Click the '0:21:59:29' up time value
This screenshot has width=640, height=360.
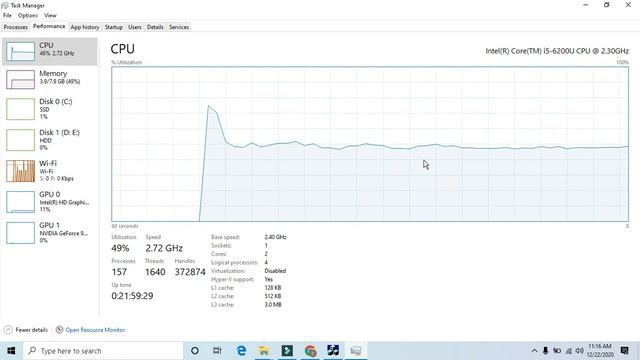[132, 296]
